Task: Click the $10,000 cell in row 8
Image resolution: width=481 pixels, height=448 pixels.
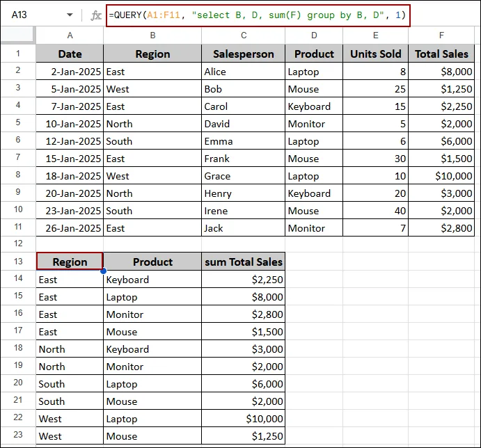Action: point(441,176)
